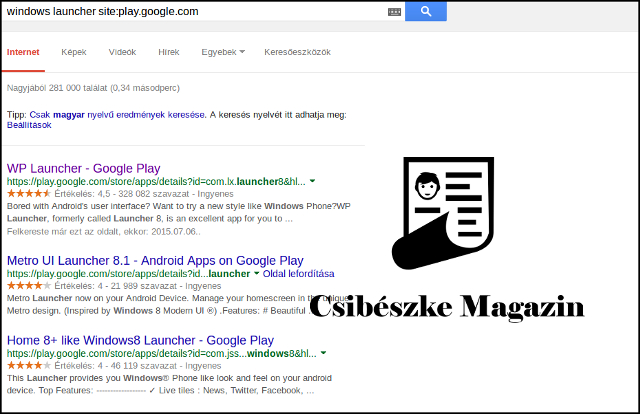Click 'Csak magyar nyelvű eredmények keresése' link

pyautogui.click(x=117, y=115)
